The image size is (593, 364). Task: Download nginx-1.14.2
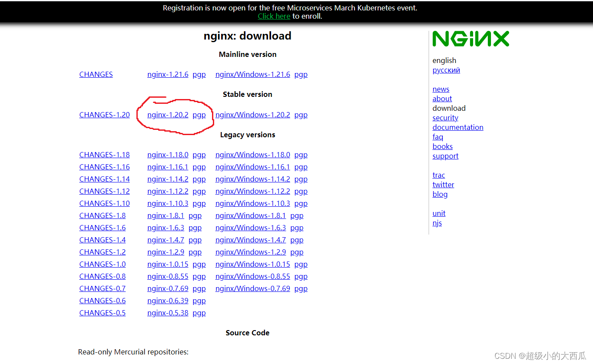168,179
